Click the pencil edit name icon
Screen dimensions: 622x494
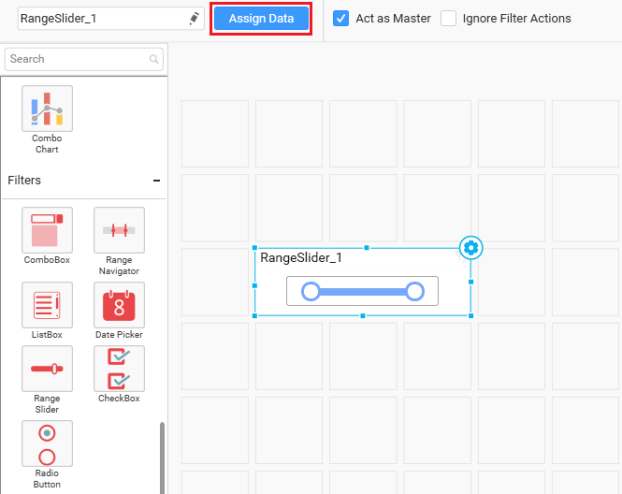tap(194, 19)
